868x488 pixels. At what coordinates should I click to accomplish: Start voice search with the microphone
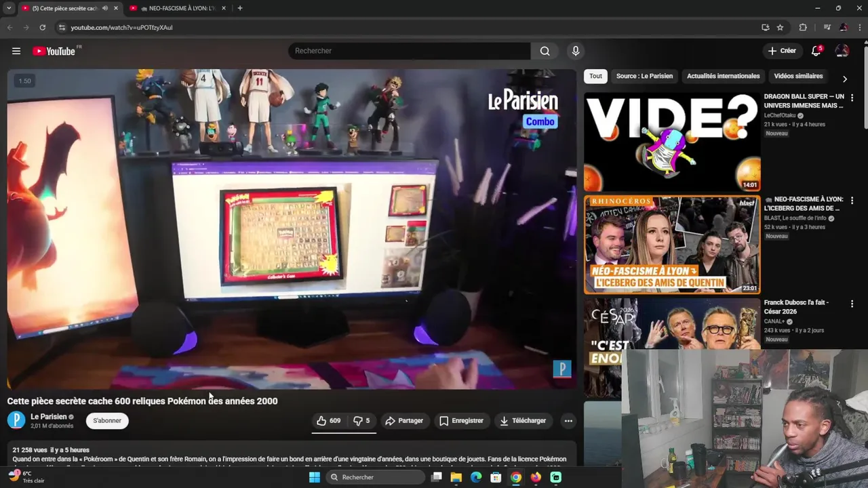(575, 51)
